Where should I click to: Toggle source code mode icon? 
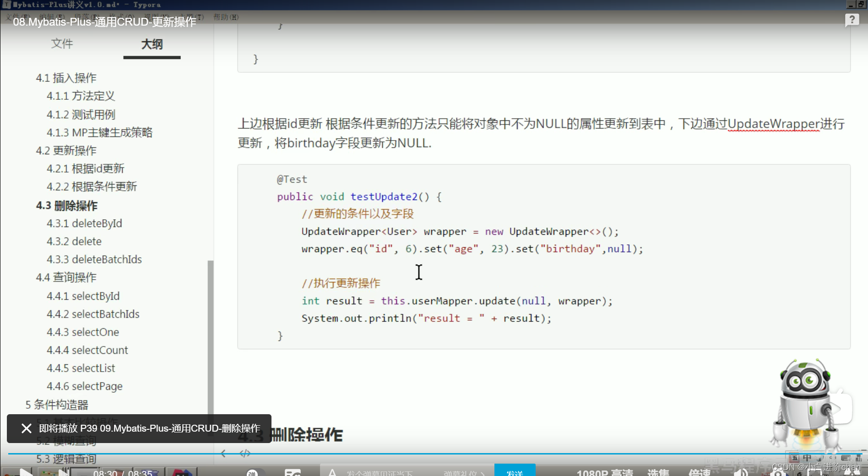pos(245,454)
